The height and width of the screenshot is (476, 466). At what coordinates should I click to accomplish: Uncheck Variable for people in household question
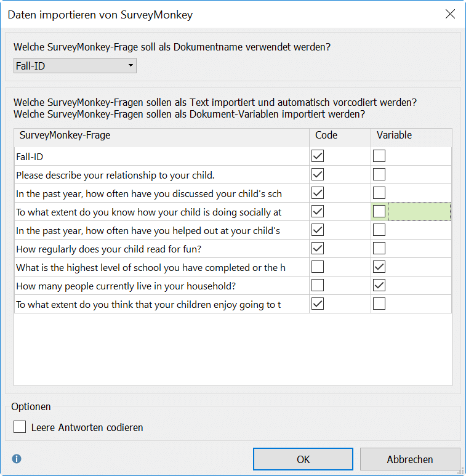(x=379, y=286)
